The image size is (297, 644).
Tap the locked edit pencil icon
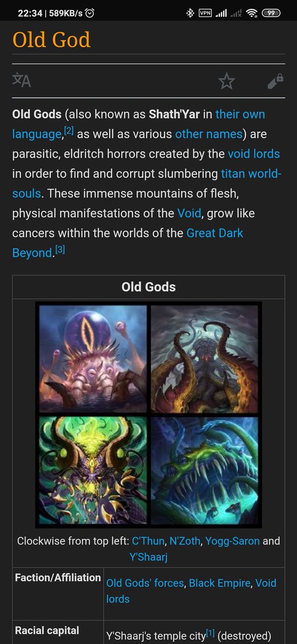click(275, 82)
